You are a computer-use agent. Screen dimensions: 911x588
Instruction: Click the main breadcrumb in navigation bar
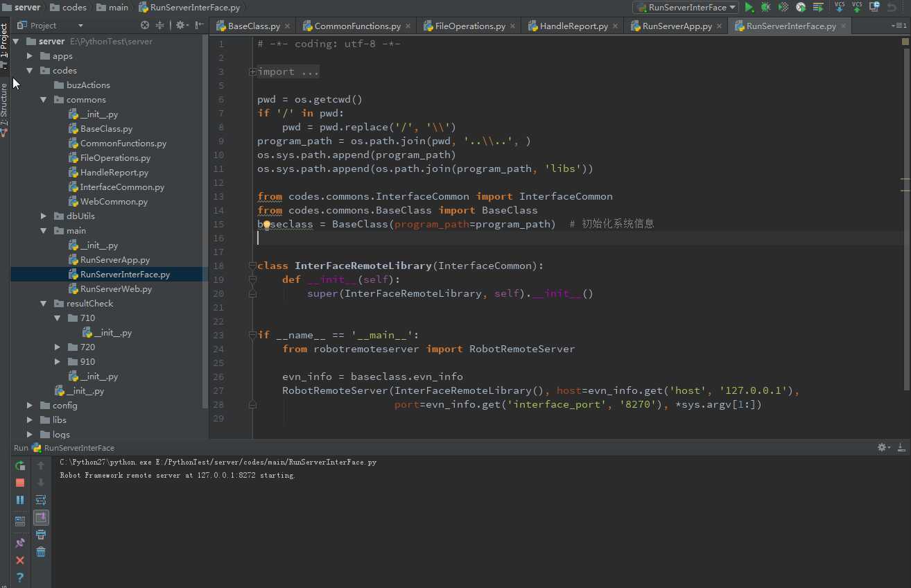click(x=112, y=8)
